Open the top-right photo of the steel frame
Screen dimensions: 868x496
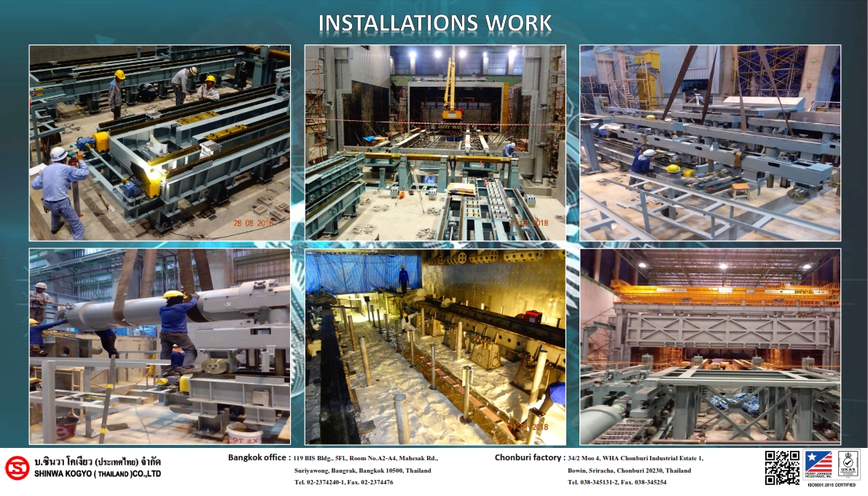(x=710, y=143)
